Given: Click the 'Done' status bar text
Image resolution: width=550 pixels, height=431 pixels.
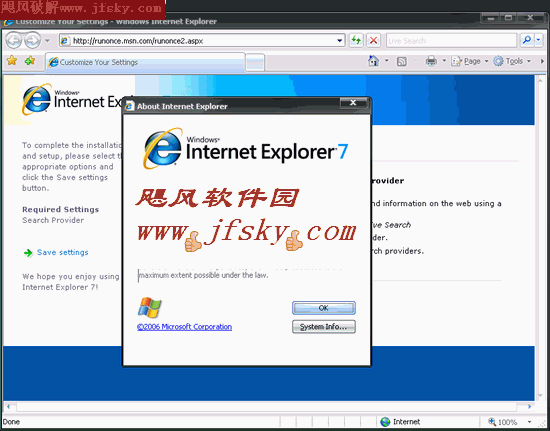Looking at the screenshot, I should (11, 422).
